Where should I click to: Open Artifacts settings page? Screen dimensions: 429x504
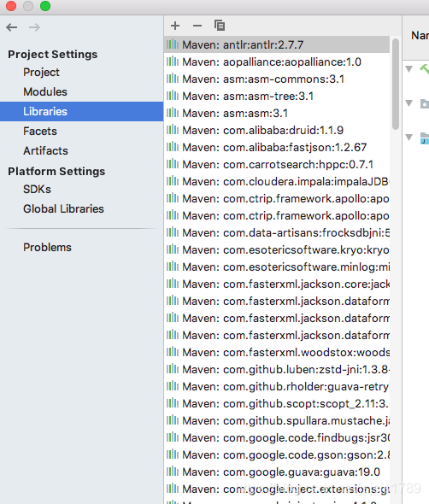point(45,150)
